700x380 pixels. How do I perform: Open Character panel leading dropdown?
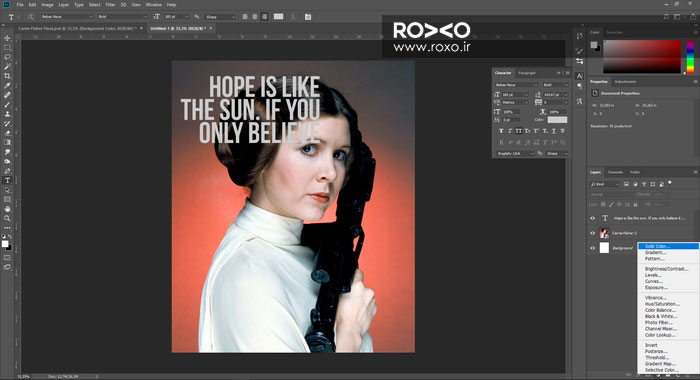(x=555, y=95)
